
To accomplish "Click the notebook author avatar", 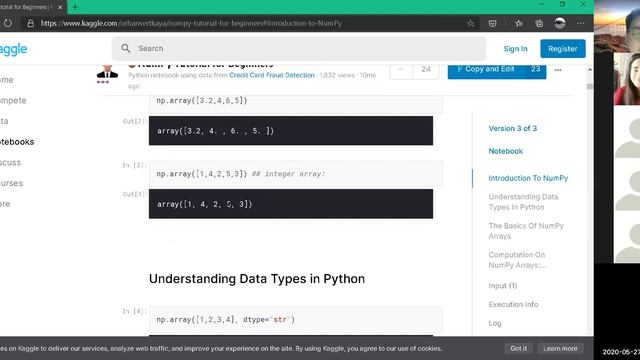I will click(x=107, y=72).
